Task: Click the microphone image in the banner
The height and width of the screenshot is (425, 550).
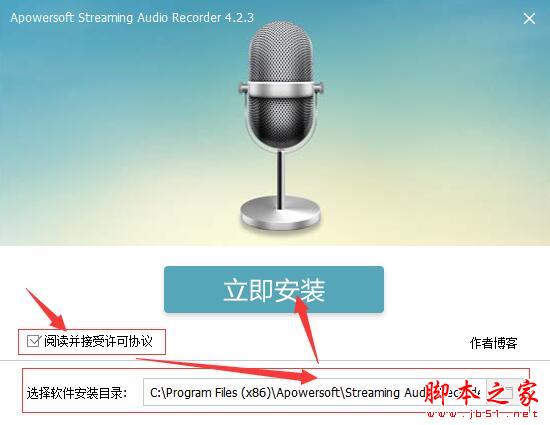Action: coord(280,125)
